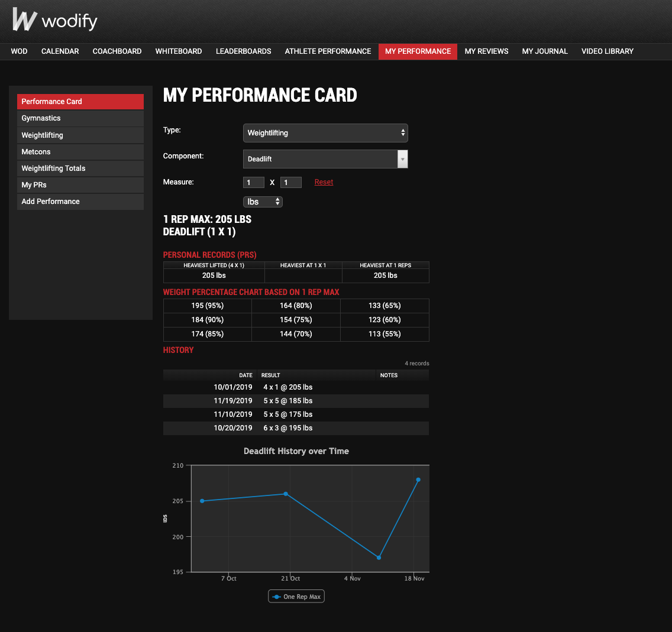Click the second Measure reps field
Viewport: 672px width, 632px height.
pyautogui.click(x=291, y=183)
